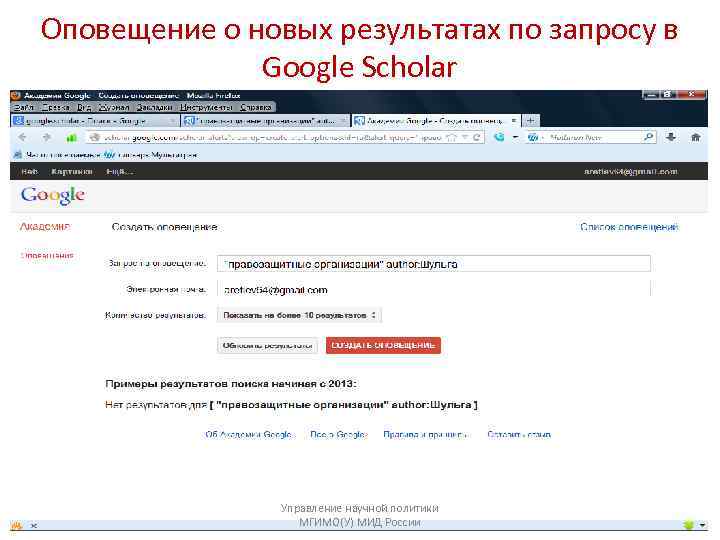Viewport: 720px width, 540px height.
Task: Click the gmail account address in the black bar
Action: click(631, 171)
